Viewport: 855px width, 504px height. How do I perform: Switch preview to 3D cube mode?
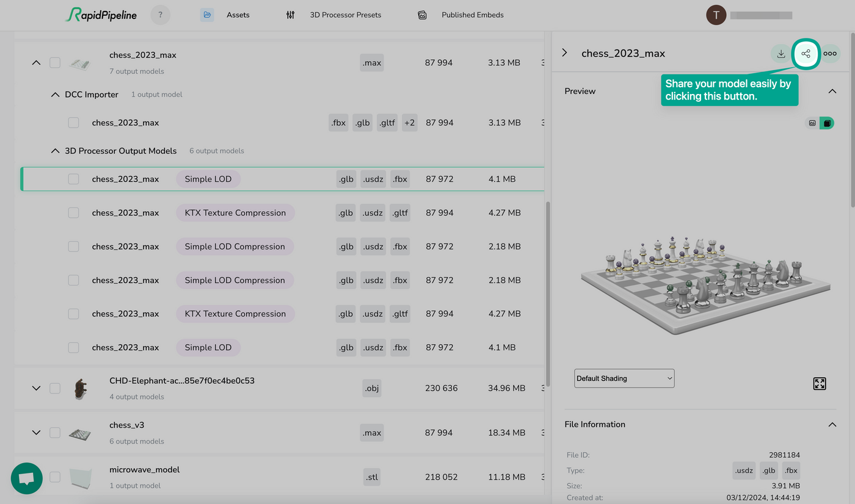pos(827,123)
